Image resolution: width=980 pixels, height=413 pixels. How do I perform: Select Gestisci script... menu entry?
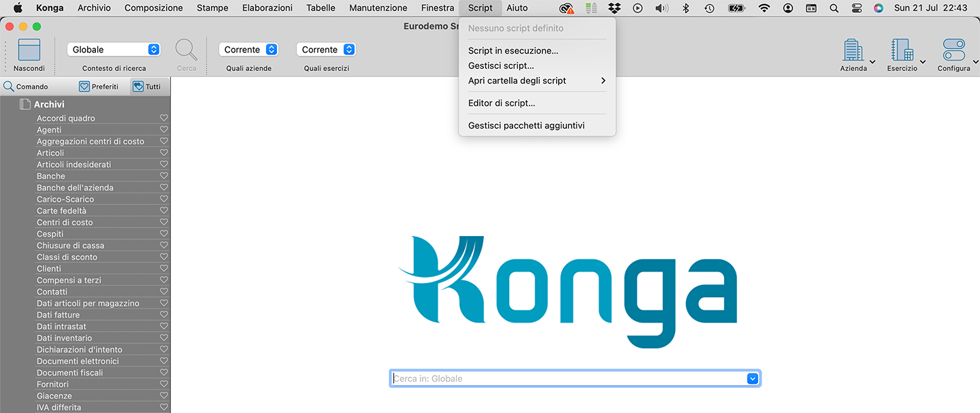point(501,66)
